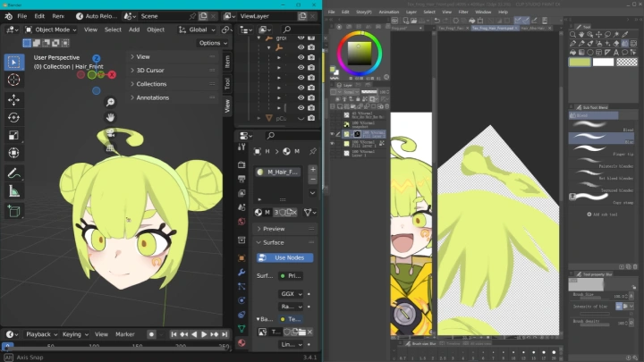This screenshot has height=362, width=644.
Task: Open the GGX distribution dropdown
Action: (x=292, y=294)
